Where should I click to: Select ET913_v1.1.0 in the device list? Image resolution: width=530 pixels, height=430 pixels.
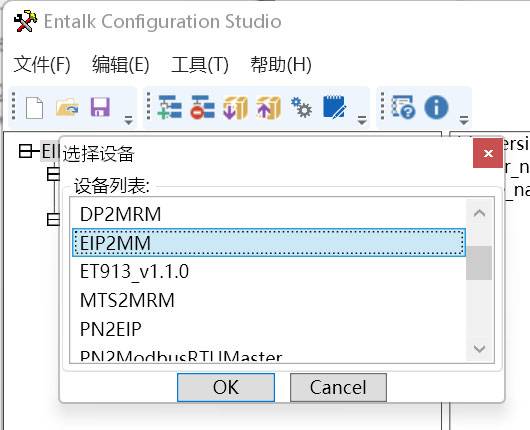point(269,271)
